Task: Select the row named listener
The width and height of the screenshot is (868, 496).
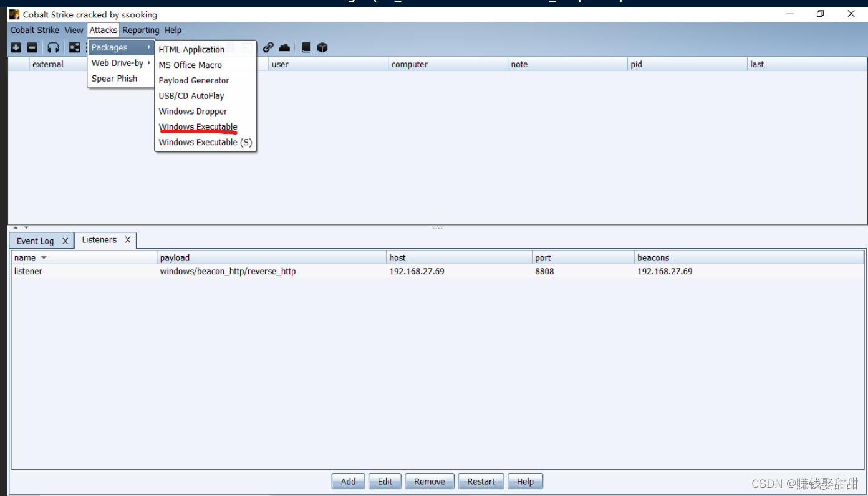Action: click(x=438, y=272)
